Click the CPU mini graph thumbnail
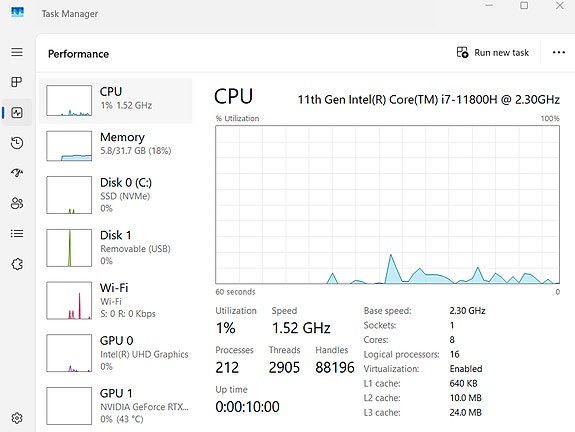 [69, 100]
